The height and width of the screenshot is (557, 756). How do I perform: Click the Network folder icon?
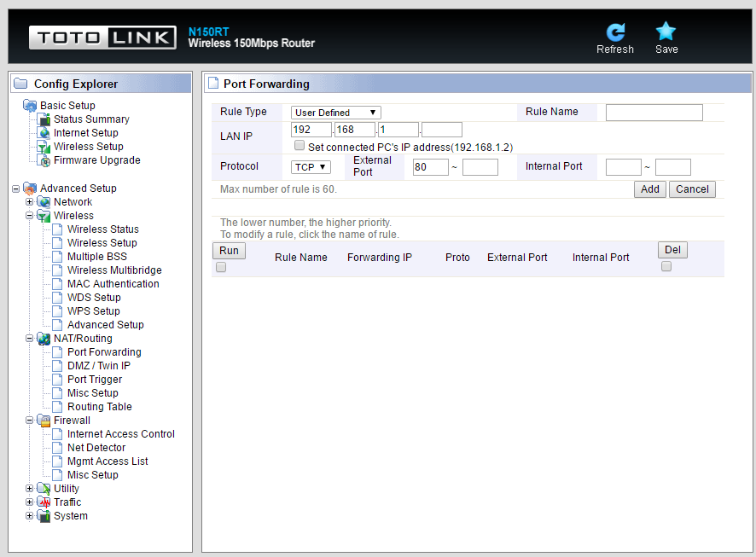(44, 202)
